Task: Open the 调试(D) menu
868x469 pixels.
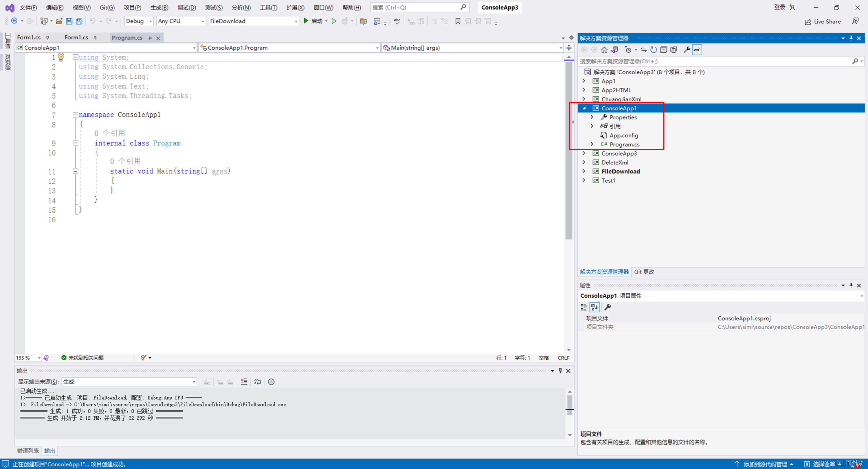Action: tap(186, 8)
